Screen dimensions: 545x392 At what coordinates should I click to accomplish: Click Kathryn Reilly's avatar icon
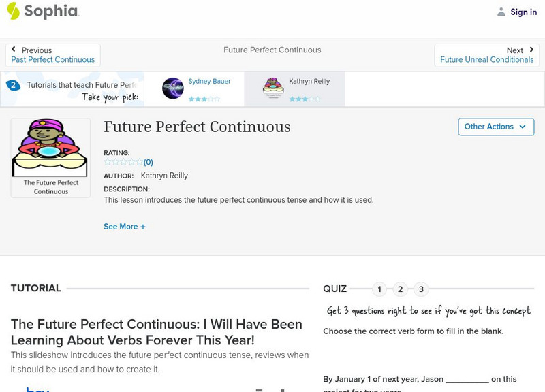(273, 88)
